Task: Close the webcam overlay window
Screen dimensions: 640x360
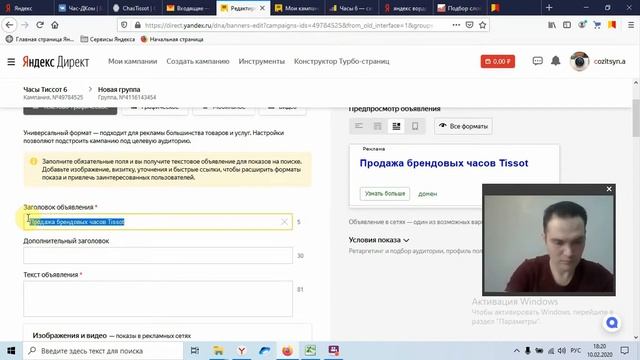Action: click(609, 189)
